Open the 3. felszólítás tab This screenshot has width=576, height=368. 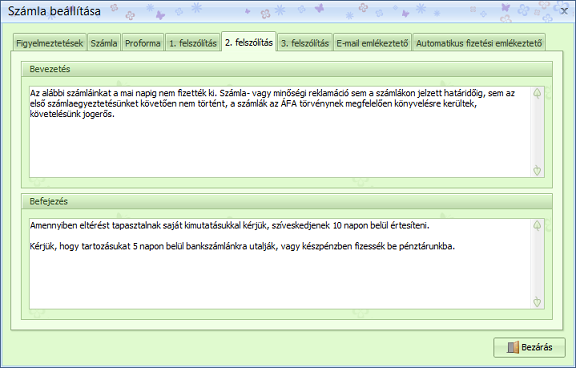coord(305,43)
